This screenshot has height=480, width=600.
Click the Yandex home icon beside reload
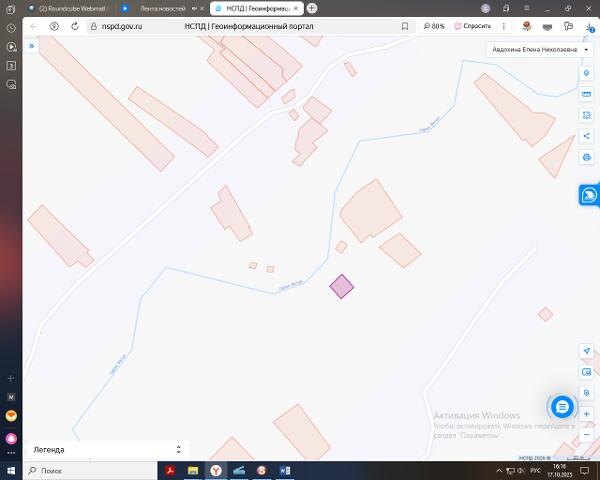pos(54,26)
